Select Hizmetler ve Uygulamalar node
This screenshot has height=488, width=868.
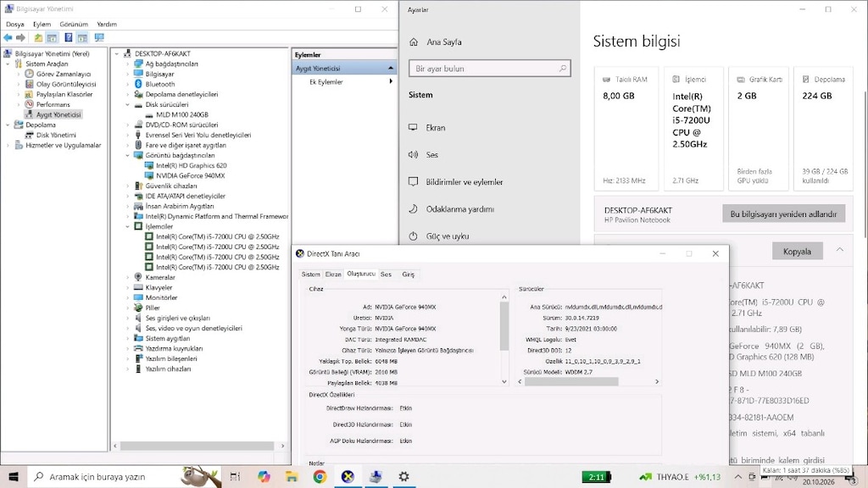63,146
